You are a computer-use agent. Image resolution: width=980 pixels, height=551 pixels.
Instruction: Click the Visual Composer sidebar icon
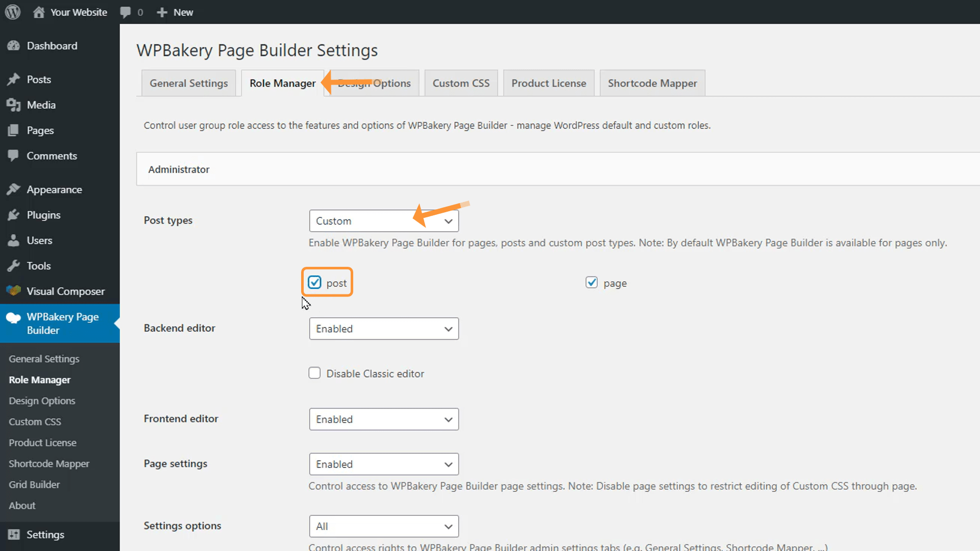14,291
